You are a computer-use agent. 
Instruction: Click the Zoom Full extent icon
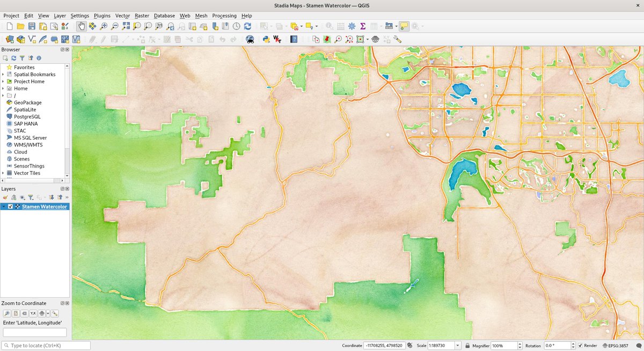[x=126, y=26]
